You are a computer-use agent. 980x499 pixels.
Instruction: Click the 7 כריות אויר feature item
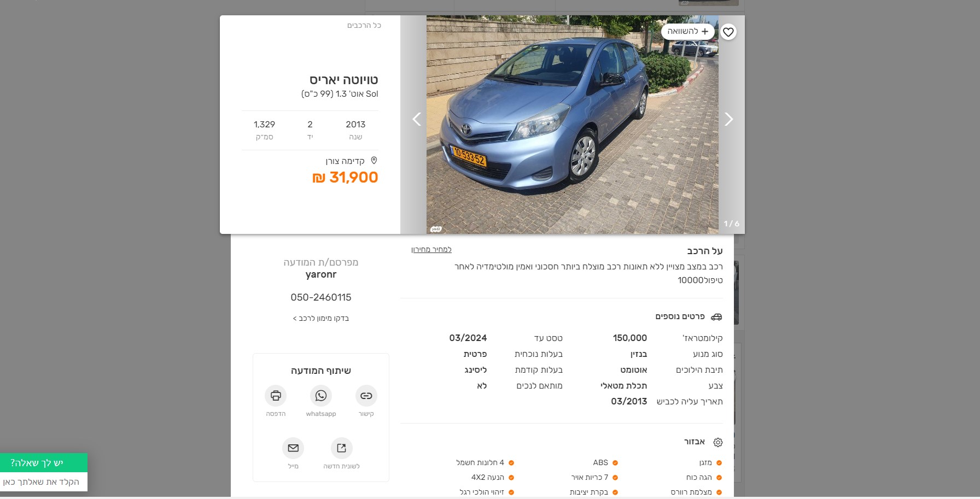click(594, 477)
